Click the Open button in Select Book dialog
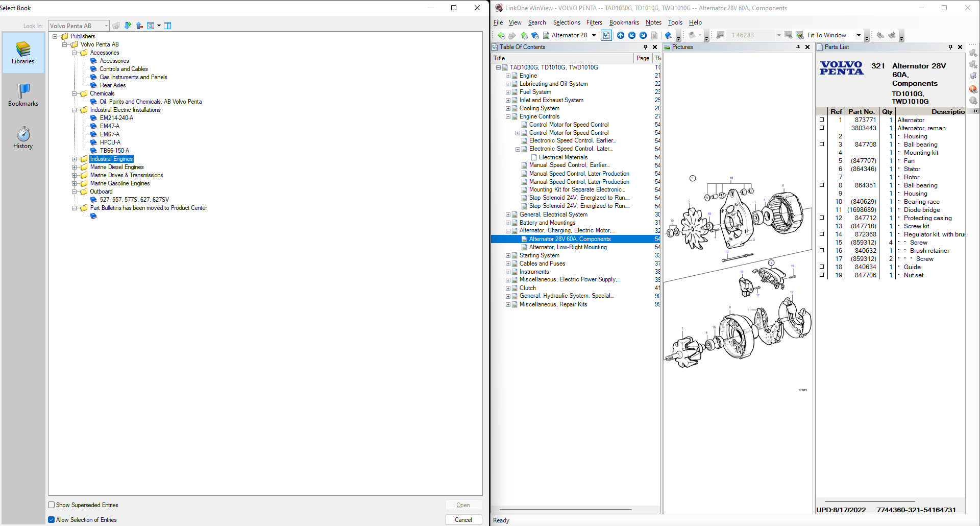The image size is (980, 526). pyautogui.click(x=463, y=505)
